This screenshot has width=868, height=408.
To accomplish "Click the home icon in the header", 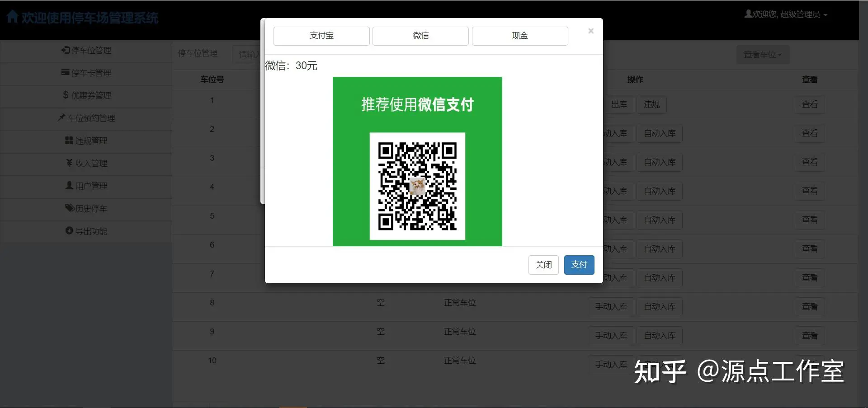I will coord(12,17).
